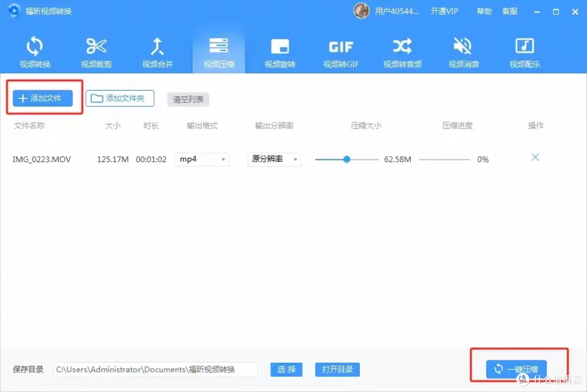Screen dimensions: 587x392
Task: Minimize the 福昕视频转换 window
Action: pyautogui.click(x=537, y=12)
